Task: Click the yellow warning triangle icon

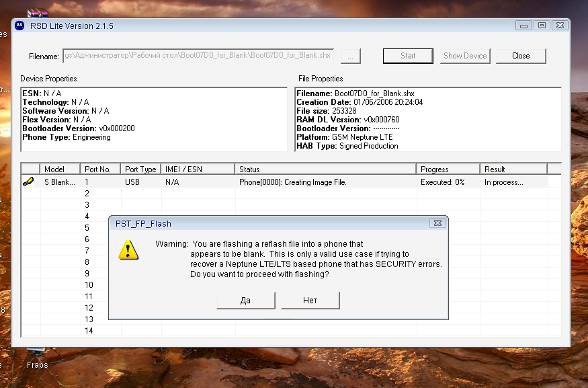Action: coord(128,250)
